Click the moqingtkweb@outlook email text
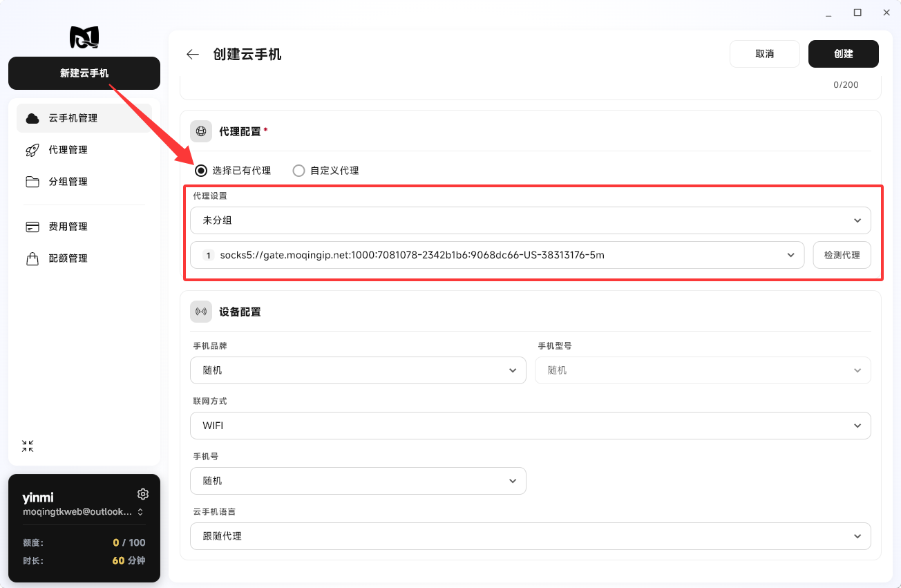 77,512
